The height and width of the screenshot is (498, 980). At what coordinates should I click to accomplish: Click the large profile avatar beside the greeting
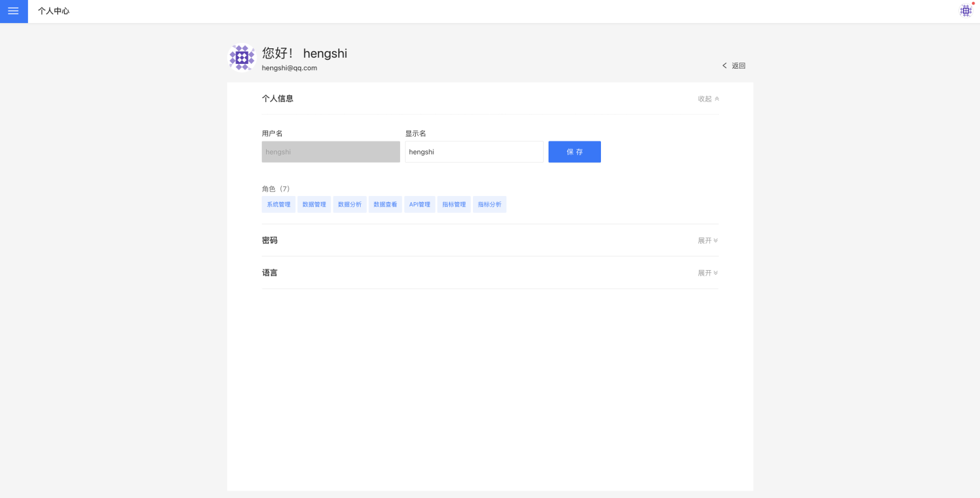(x=242, y=58)
